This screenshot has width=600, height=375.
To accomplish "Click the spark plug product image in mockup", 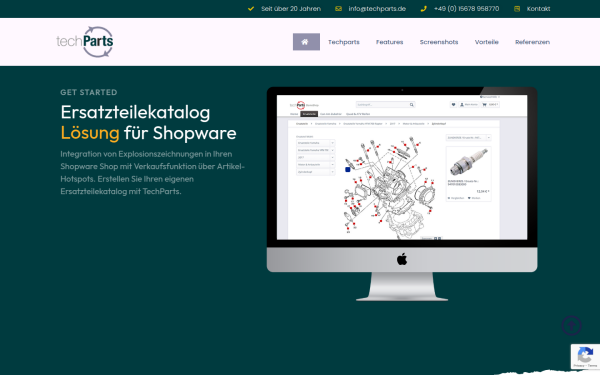I will 469,162.
